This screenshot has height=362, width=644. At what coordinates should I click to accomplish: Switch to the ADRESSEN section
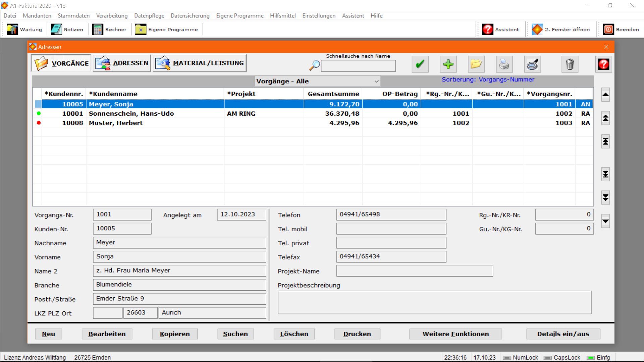pyautogui.click(x=122, y=63)
